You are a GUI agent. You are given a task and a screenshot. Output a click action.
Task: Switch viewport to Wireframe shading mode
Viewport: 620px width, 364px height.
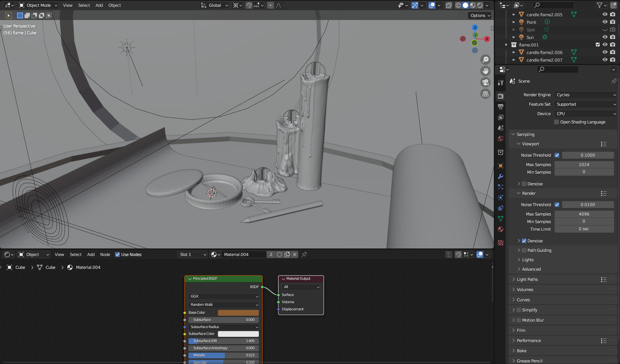(458, 5)
